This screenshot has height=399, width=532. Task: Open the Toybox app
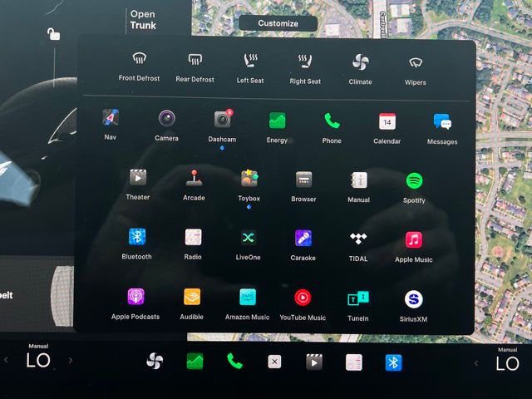(x=249, y=179)
